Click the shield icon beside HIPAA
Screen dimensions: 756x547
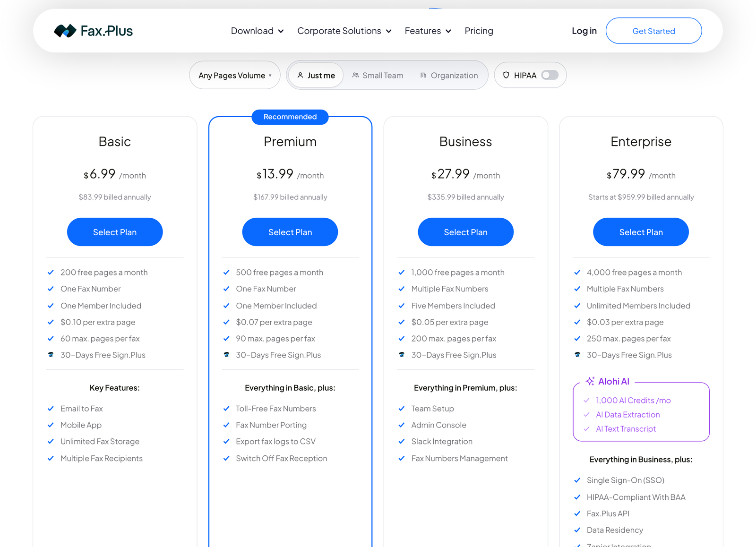click(x=506, y=75)
